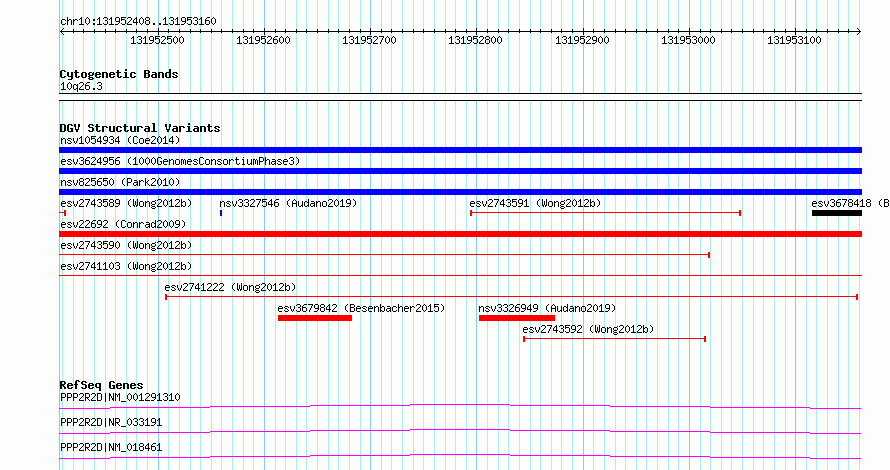Click the esv2743590 thin red line
The height and width of the screenshot is (470, 890).
click(x=385, y=255)
